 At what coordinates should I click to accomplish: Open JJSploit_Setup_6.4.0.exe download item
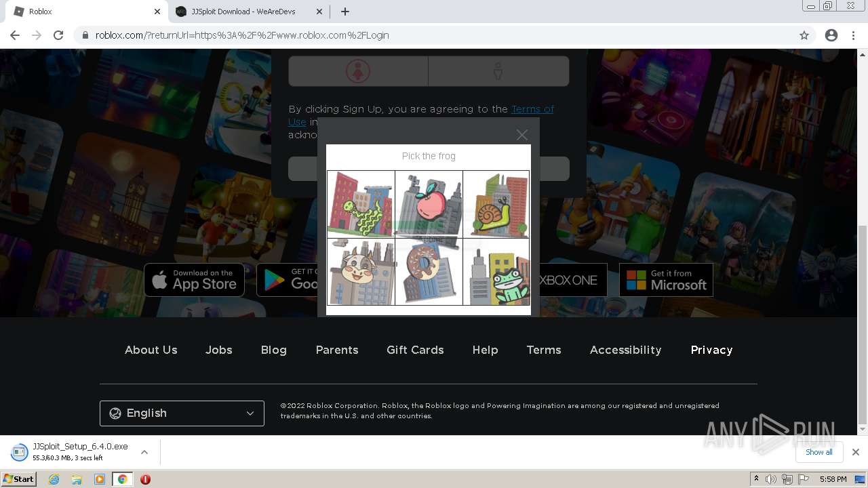pyautogui.click(x=71, y=451)
